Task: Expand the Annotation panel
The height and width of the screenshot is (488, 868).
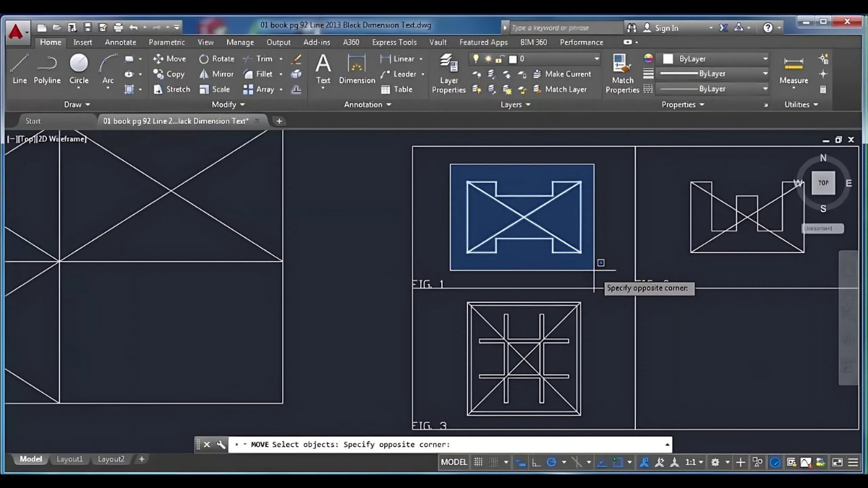Action: point(367,104)
